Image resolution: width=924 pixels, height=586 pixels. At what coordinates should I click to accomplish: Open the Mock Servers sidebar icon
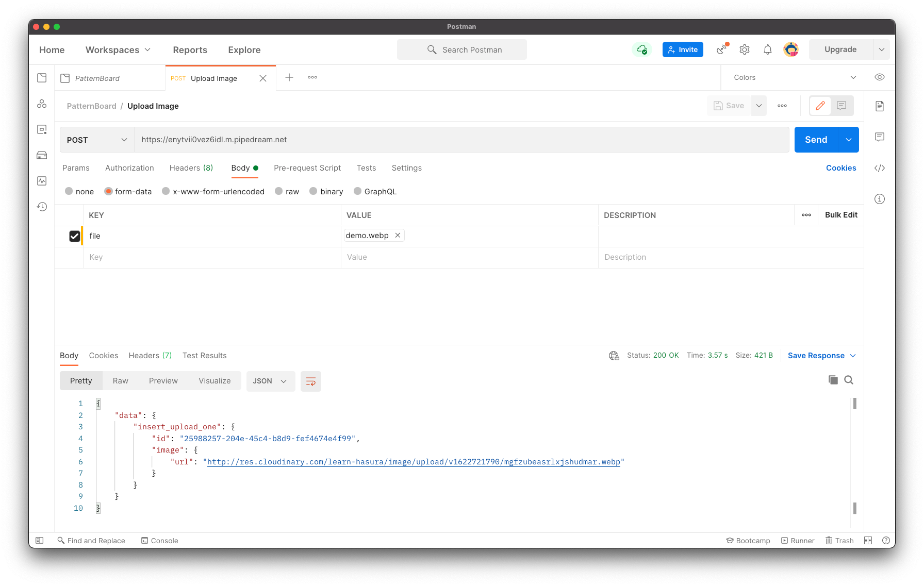point(42,155)
